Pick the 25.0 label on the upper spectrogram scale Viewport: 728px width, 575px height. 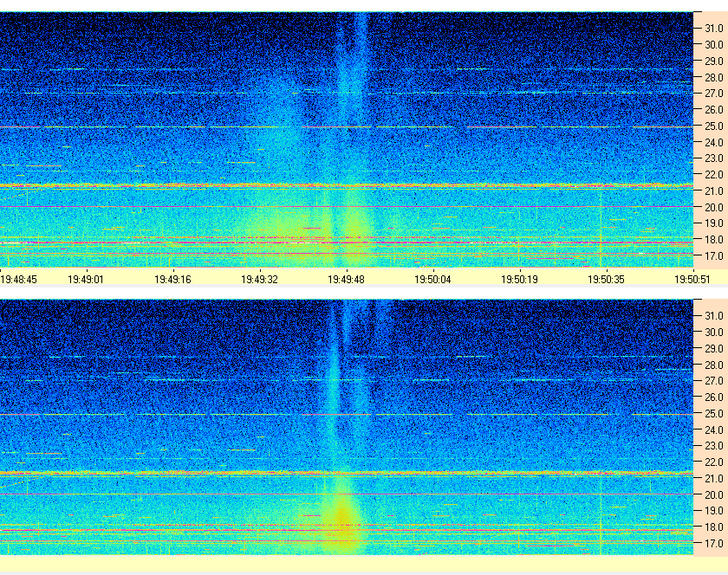click(x=714, y=126)
